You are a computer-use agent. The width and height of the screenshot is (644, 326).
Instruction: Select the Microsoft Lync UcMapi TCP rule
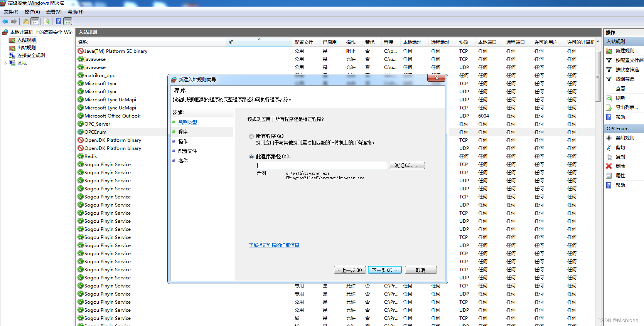click(x=110, y=108)
